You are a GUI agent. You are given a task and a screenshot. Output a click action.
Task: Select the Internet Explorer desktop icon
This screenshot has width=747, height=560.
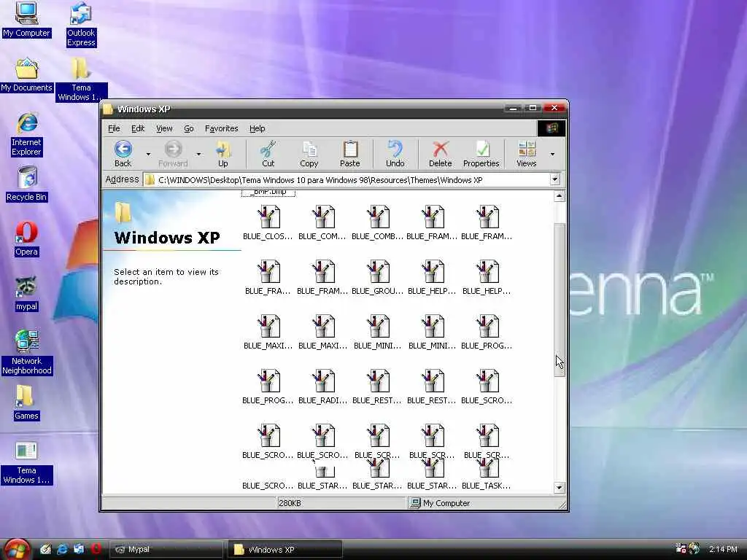27,134
